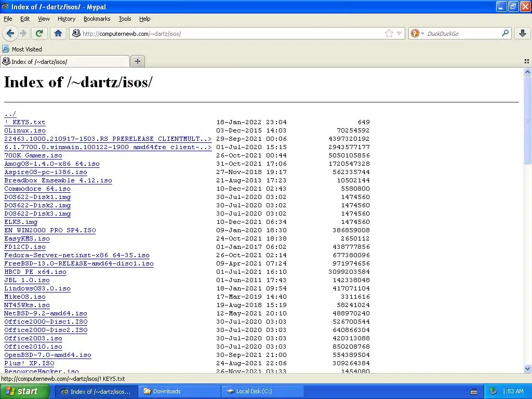Open the parent directory ../ link
Viewport: 532px width, 399px height.
pyautogui.click(x=10, y=114)
